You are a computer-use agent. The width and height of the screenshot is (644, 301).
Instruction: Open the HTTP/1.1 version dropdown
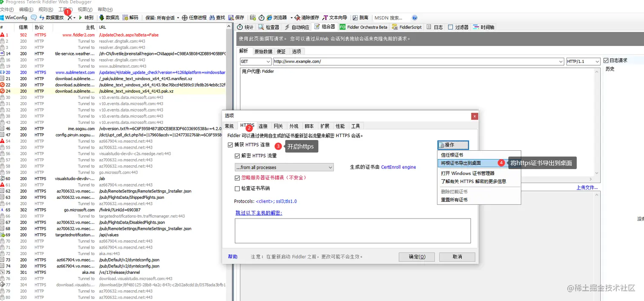point(583,62)
